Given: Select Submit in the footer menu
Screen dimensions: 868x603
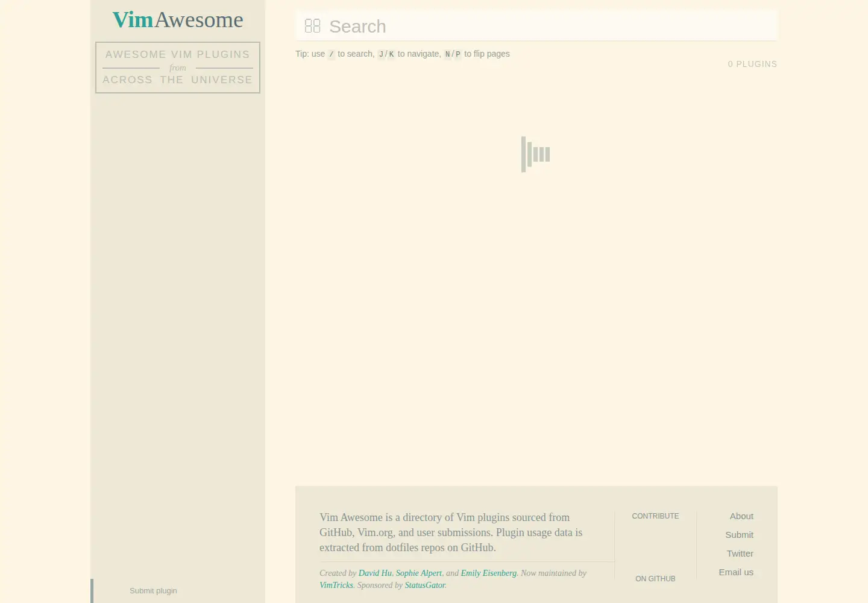Looking at the screenshot, I should click(739, 535).
